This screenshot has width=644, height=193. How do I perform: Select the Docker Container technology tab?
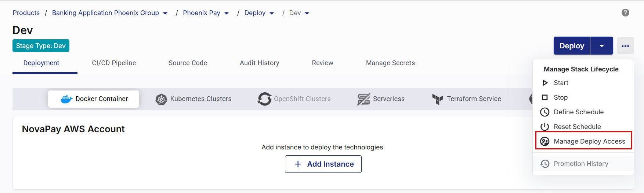pos(94,99)
